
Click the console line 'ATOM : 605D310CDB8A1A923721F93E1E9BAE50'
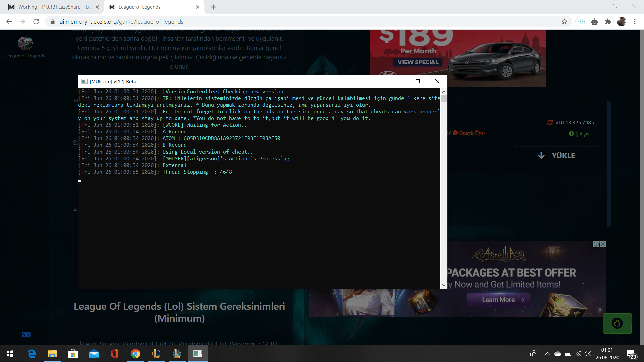[221, 138]
